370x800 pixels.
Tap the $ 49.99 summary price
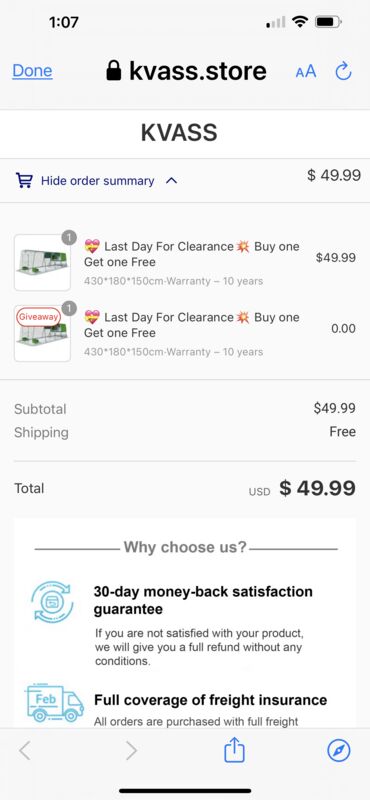334,176
